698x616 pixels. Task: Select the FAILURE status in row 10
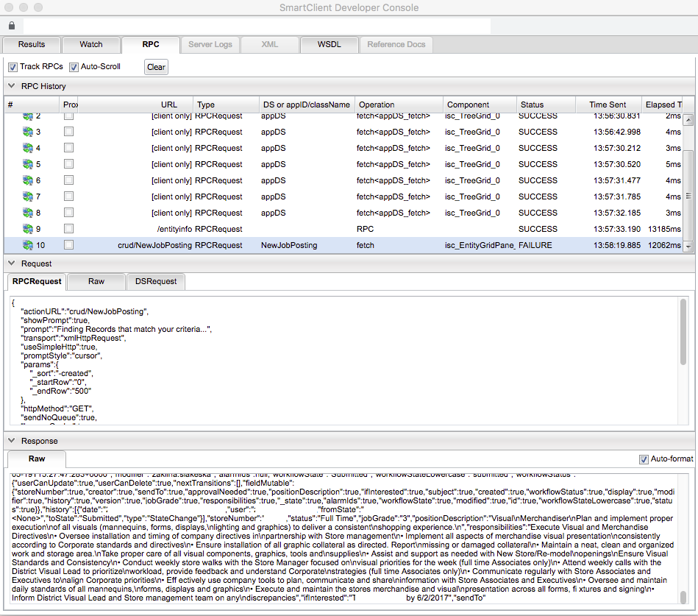(535, 245)
